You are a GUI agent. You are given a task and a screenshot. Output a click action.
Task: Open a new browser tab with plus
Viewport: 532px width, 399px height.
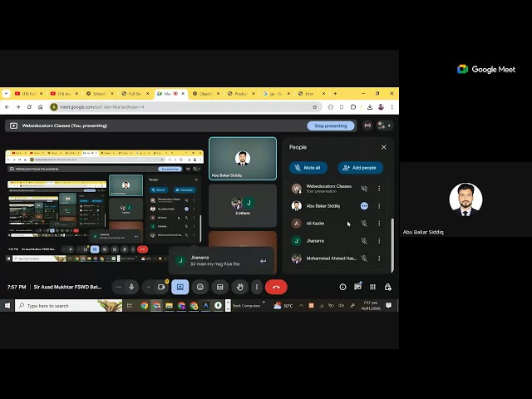pos(335,93)
